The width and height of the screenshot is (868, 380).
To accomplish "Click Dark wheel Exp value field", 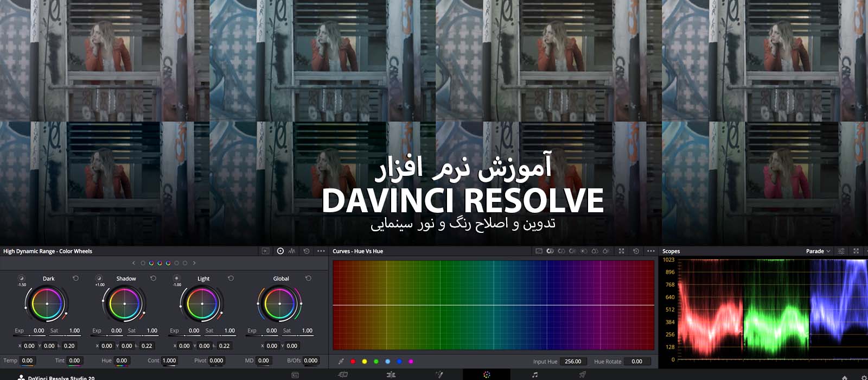I will click(x=39, y=331).
